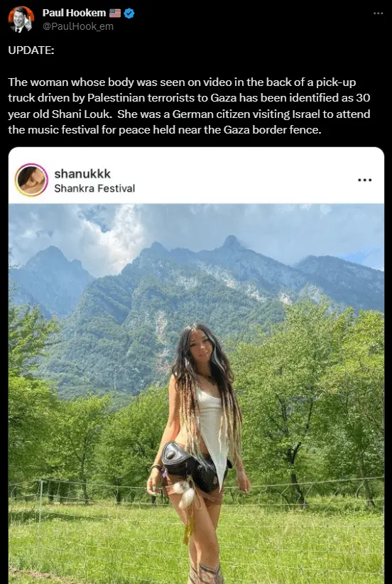Screen dimensions: 392x584
Task: Select the Shankra Festival location tag
Action: (94, 188)
